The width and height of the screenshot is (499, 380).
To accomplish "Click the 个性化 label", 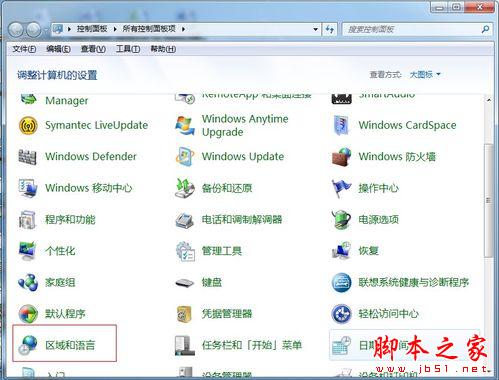I will (60, 251).
